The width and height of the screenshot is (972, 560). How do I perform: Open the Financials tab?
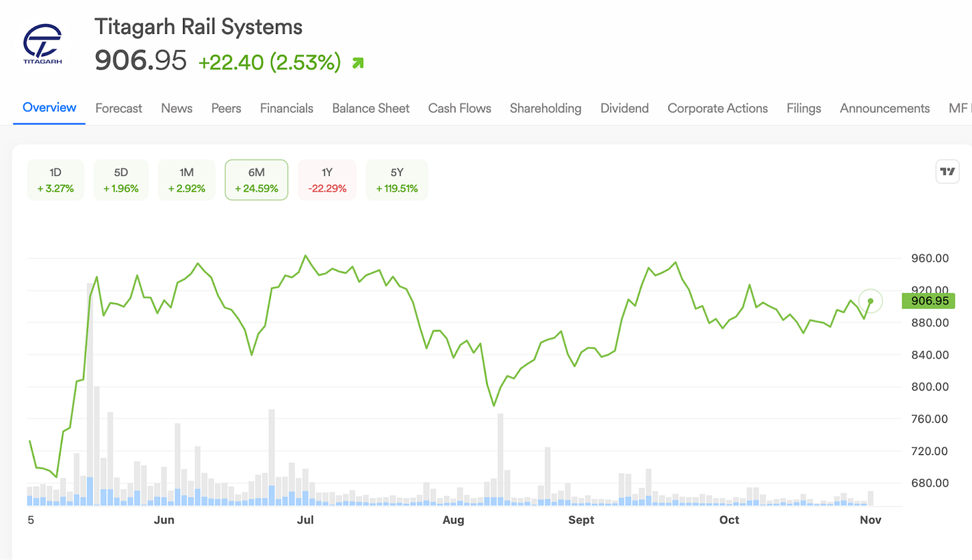point(286,108)
